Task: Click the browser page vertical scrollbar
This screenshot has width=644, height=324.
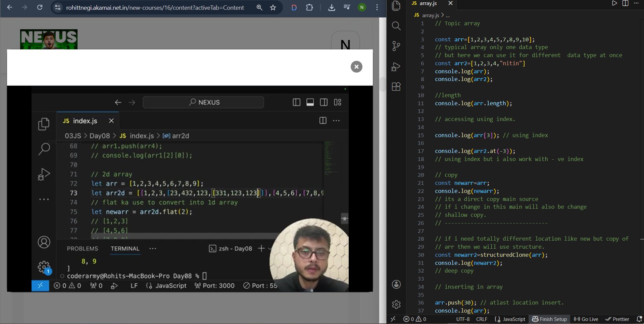Action: pos(383,84)
